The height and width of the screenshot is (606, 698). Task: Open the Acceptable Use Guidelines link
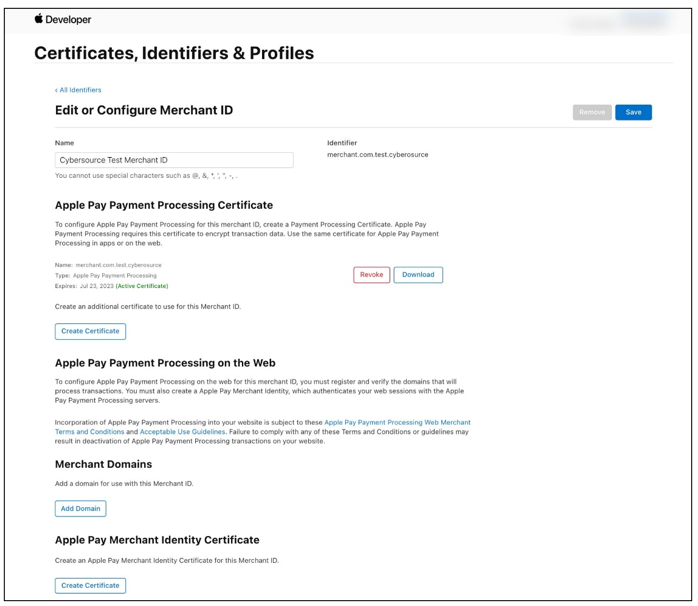(x=183, y=432)
